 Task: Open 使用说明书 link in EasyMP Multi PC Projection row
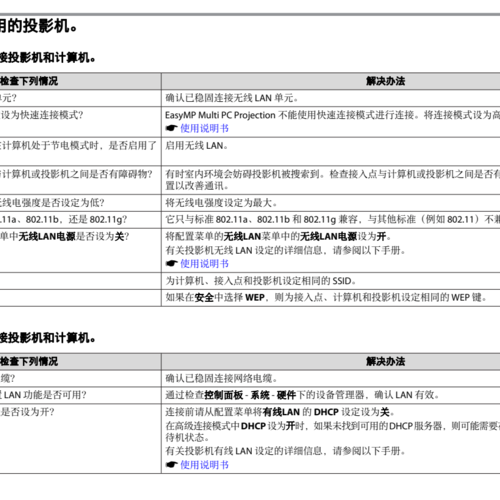204,128
